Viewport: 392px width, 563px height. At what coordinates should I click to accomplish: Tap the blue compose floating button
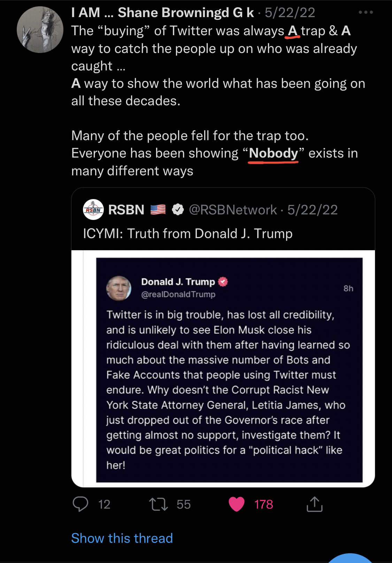pos(350,558)
